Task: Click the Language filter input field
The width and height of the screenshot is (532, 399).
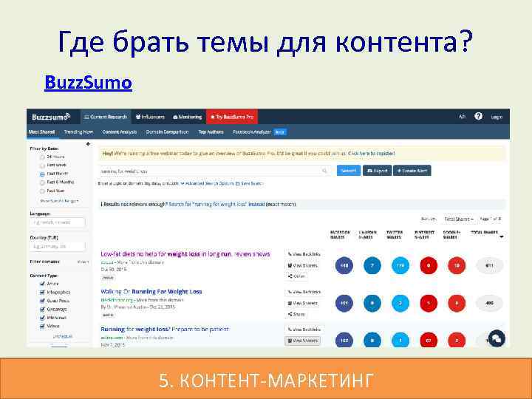Action: tap(58, 222)
